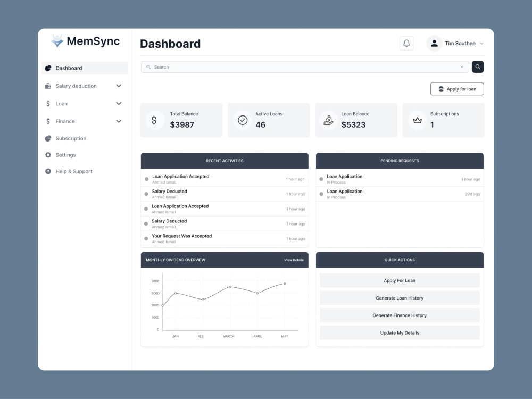Expand the Finance menu chevron

[x=119, y=121]
